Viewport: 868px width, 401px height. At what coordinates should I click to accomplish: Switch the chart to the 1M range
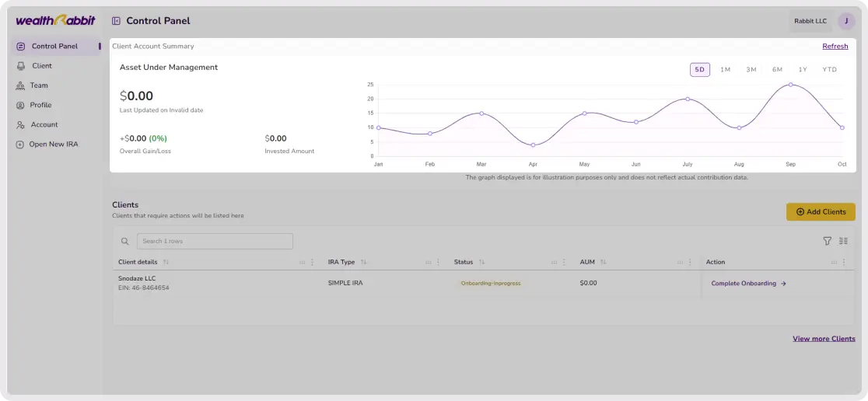click(x=725, y=70)
